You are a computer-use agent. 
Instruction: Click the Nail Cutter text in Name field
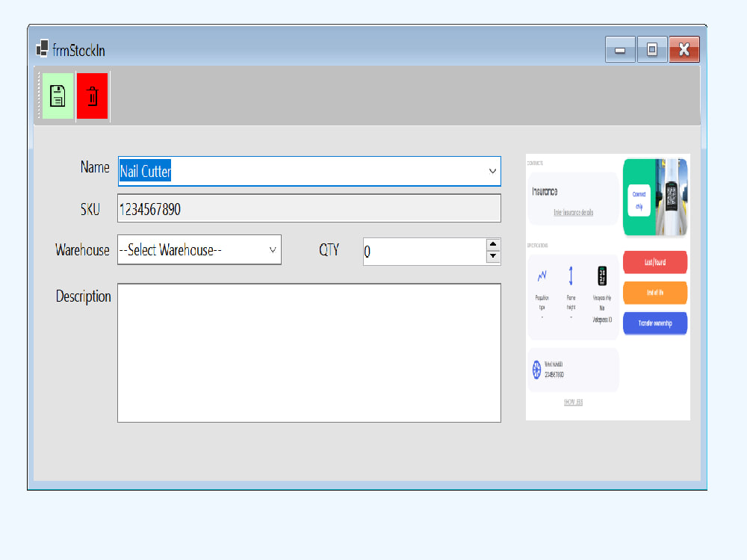145,171
